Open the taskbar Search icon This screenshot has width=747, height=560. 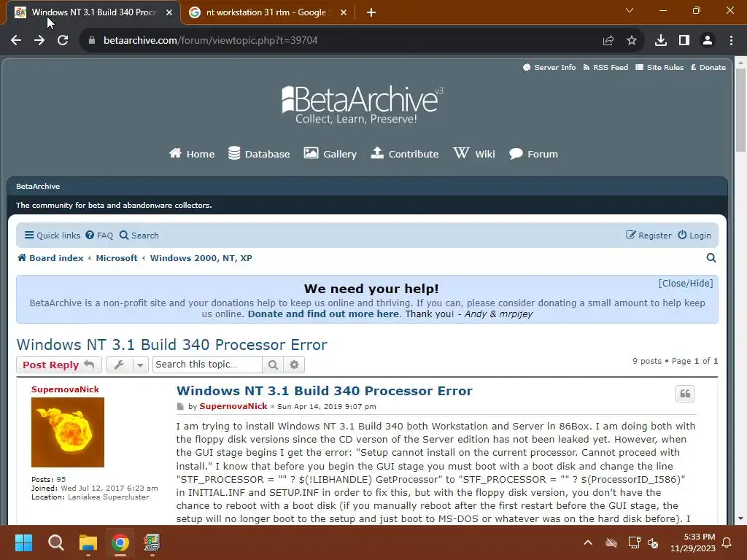56,542
